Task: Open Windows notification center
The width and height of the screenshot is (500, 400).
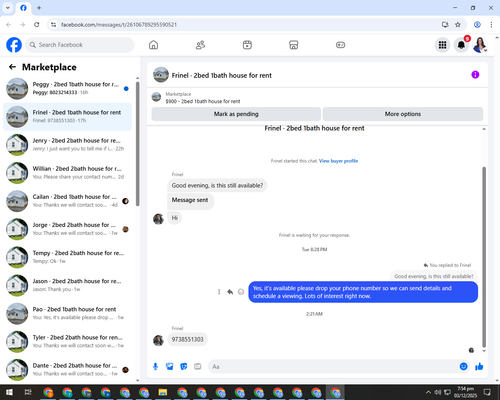Action: (x=487, y=392)
